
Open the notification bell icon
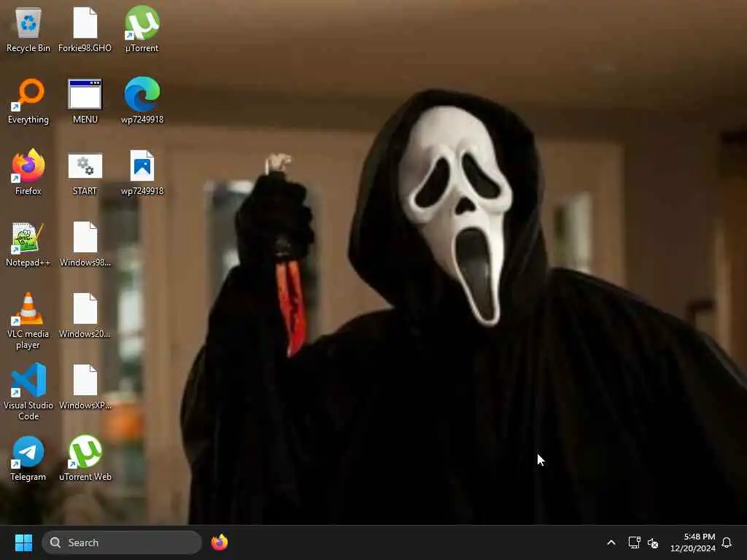727,542
